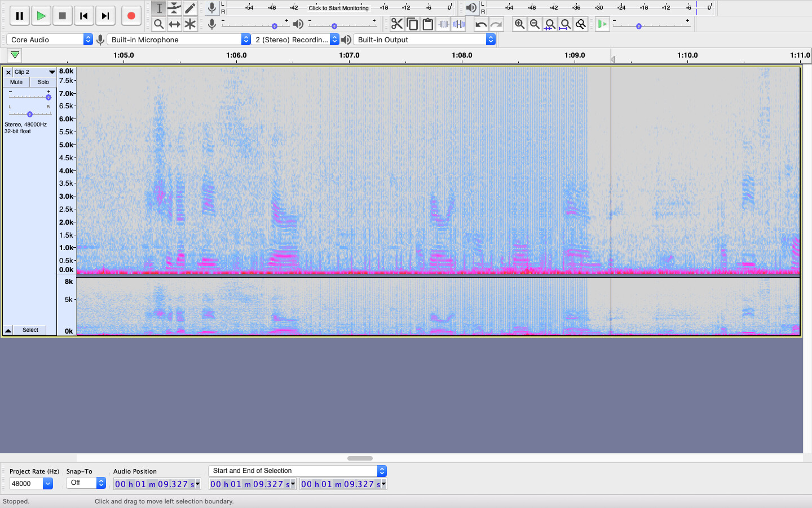Screen dimensions: 812x508
Task: Select the Time Shift tool
Action: [174, 24]
